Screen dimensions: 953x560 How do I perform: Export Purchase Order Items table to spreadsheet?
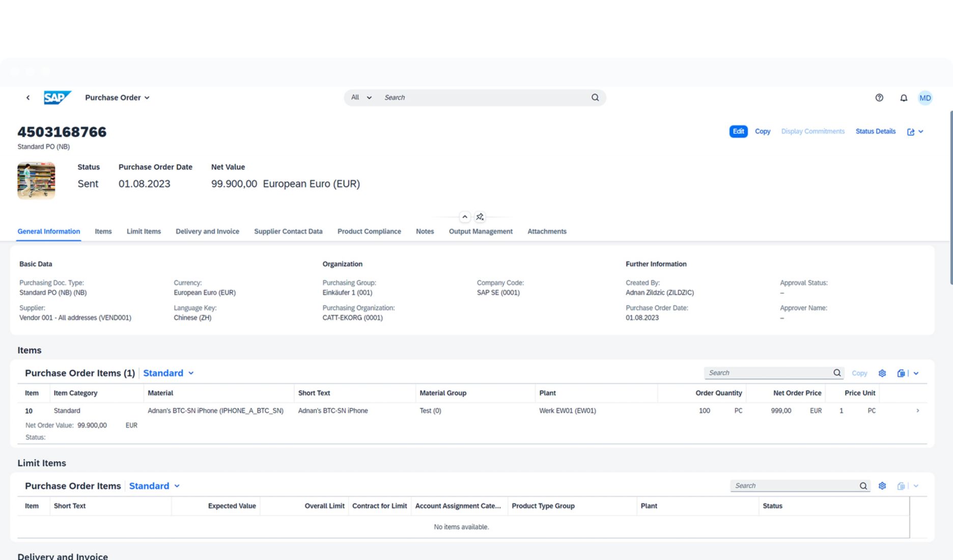pos(901,373)
